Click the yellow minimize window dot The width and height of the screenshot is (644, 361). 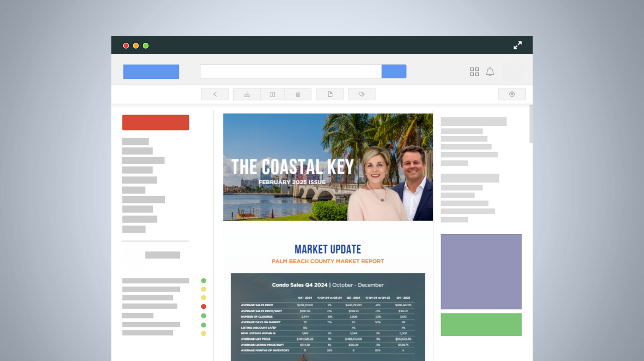tap(136, 46)
